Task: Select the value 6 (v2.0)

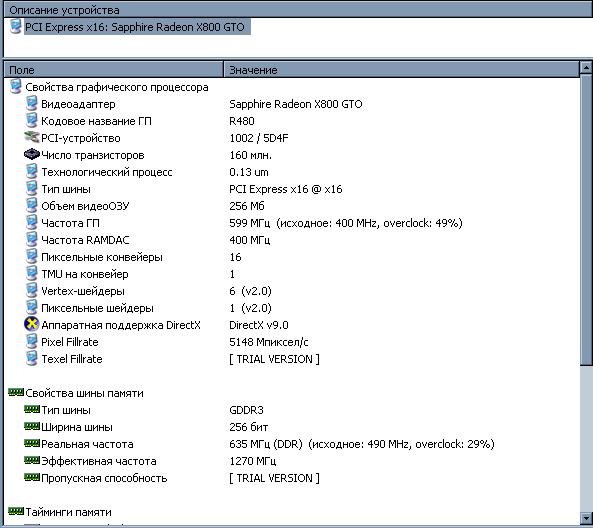Action: tap(250, 291)
